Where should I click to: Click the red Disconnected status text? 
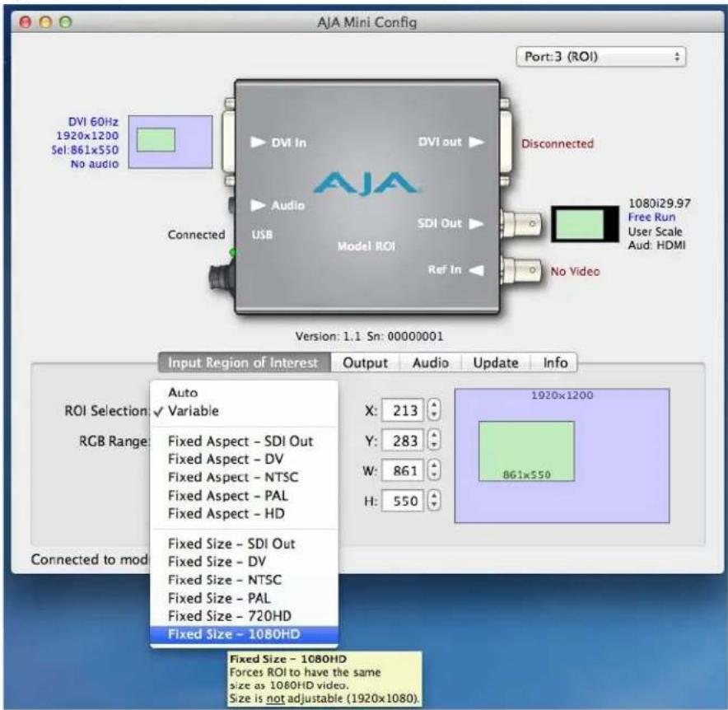[558, 143]
